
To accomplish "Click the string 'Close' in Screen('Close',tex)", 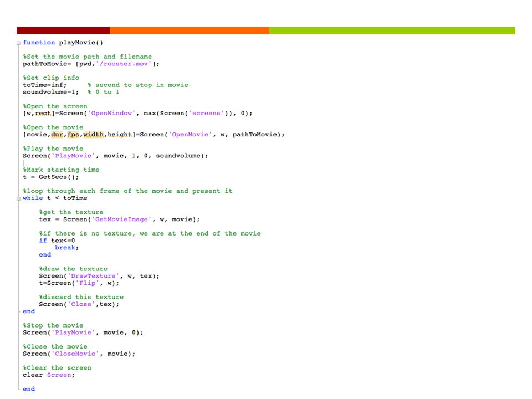I will 81,304.
